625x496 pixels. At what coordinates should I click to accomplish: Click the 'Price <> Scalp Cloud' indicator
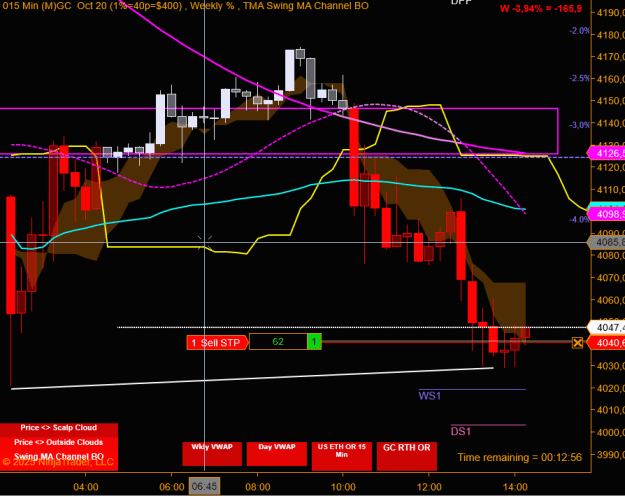59,428
